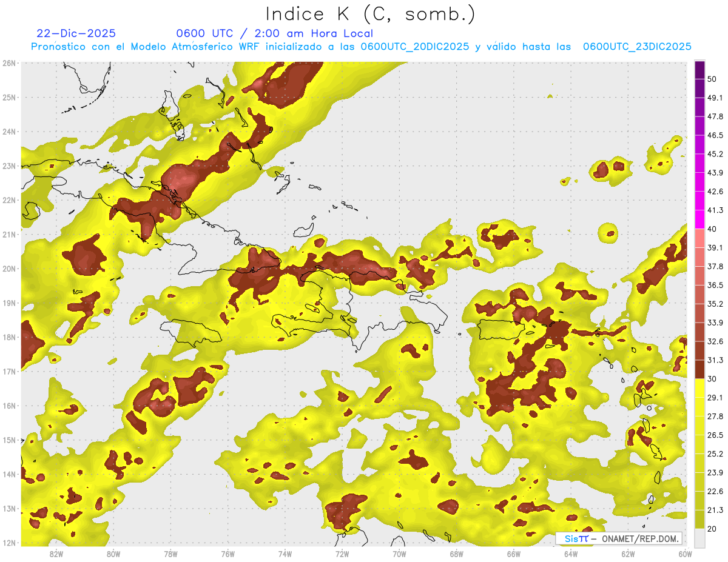Screen dimensions: 728x562
Task: Click the colorbar value '35.2'
Action: (715, 304)
